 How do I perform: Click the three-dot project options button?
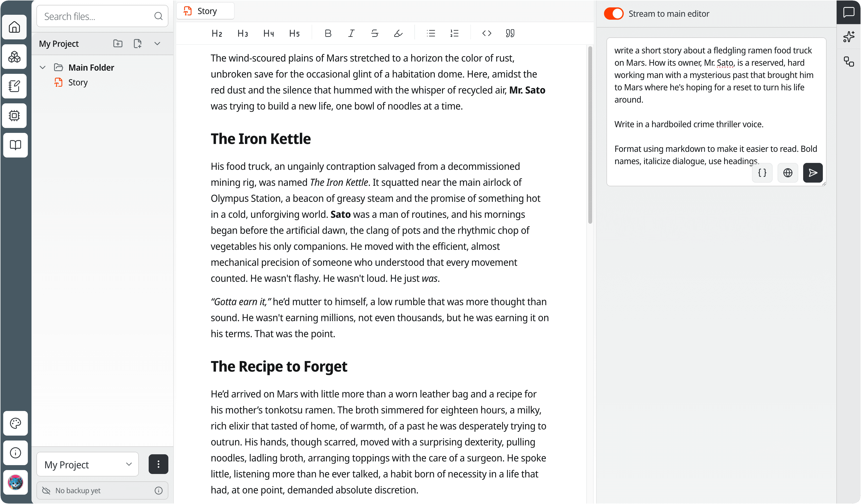158,464
